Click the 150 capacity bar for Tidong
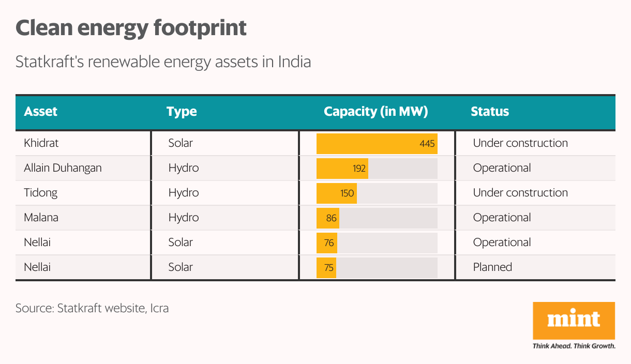Screen dimensions: 631x364 336,193
